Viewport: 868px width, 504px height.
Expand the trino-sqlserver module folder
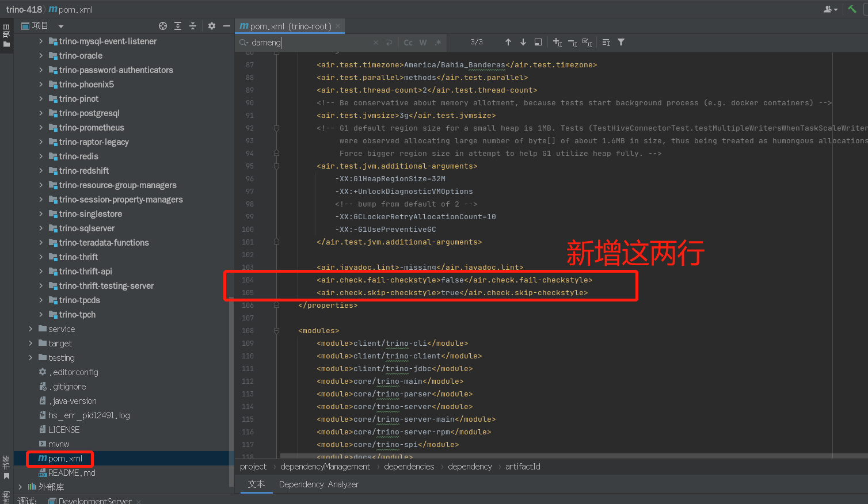tap(41, 228)
